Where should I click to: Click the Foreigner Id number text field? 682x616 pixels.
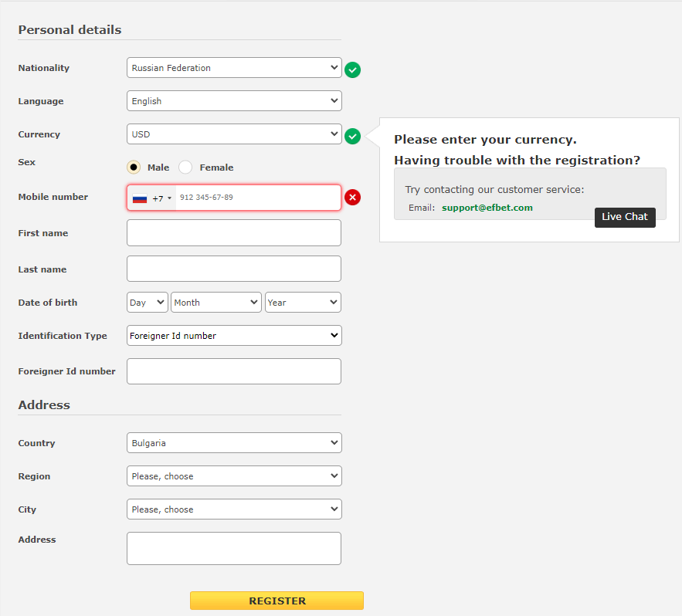click(234, 371)
